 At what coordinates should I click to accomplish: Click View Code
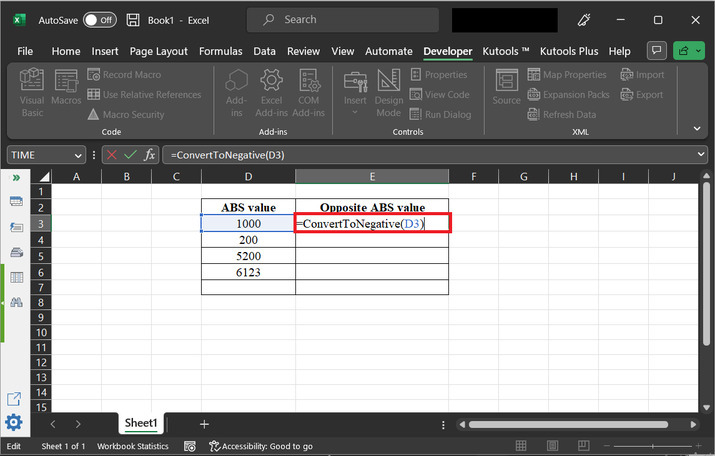[x=440, y=94]
